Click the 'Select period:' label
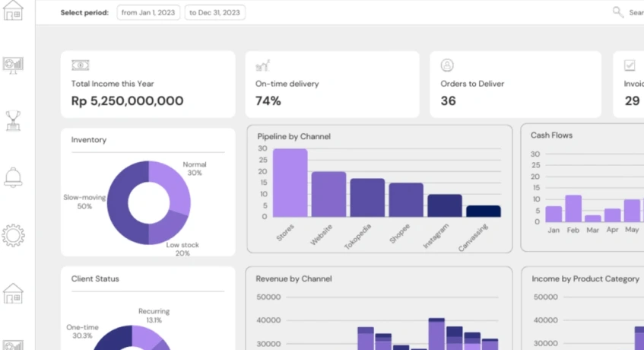Screen dimensions: 644x350 (84, 13)
